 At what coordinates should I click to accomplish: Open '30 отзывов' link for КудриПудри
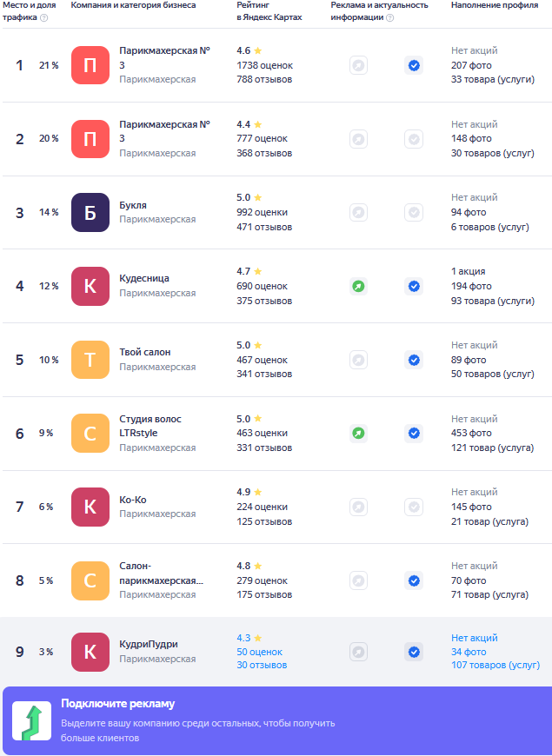[262, 666]
